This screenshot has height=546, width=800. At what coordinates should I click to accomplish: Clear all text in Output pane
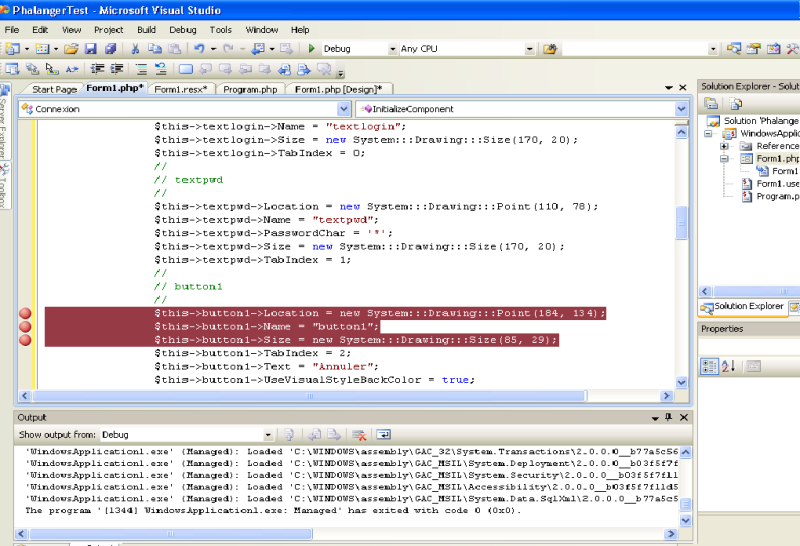tap(359, 435)
